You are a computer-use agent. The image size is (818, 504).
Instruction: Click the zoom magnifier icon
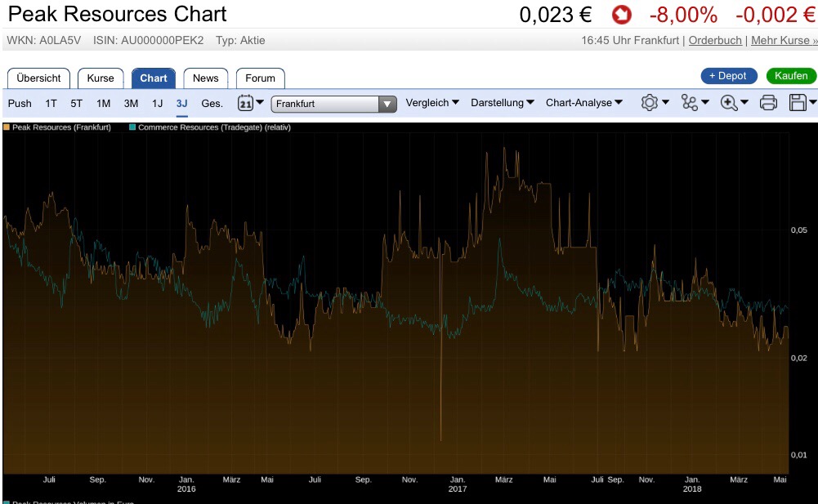[729, 103]
